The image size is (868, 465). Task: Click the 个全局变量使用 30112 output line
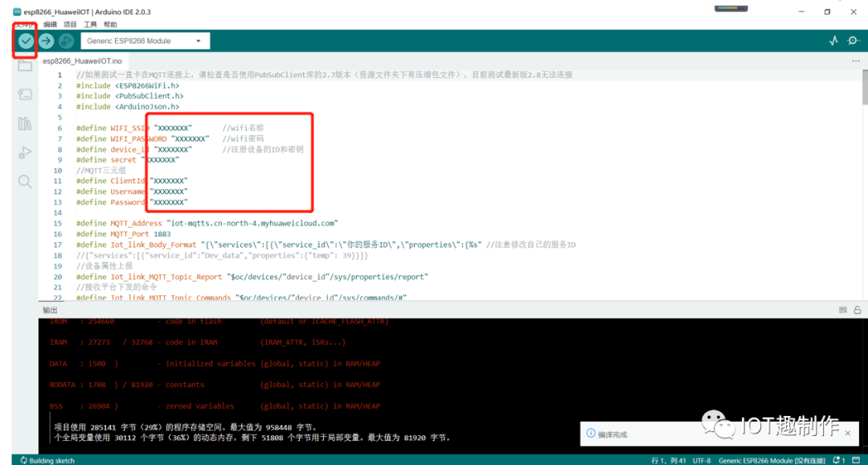(252, 438)
